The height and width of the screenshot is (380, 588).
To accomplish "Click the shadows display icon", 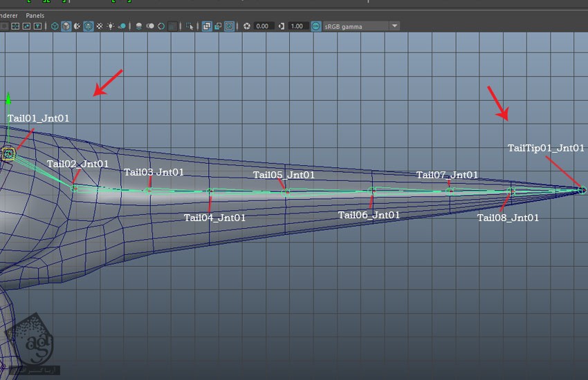I will (122, 26).
